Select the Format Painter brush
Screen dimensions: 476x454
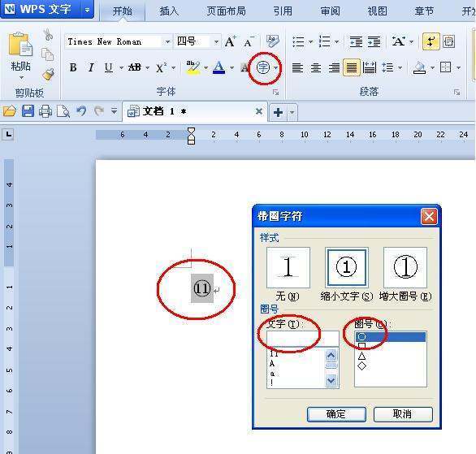(48, 75)
